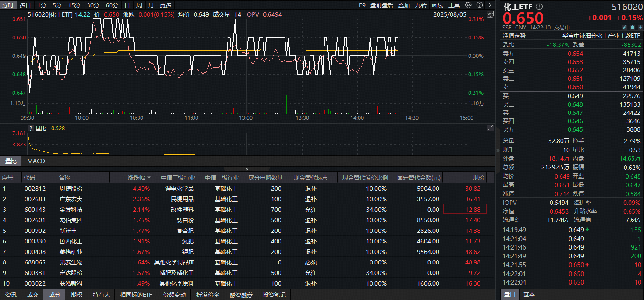644x300 pixels.
Task: Select the 量比 indicator tab
Action: click(11, 161)
